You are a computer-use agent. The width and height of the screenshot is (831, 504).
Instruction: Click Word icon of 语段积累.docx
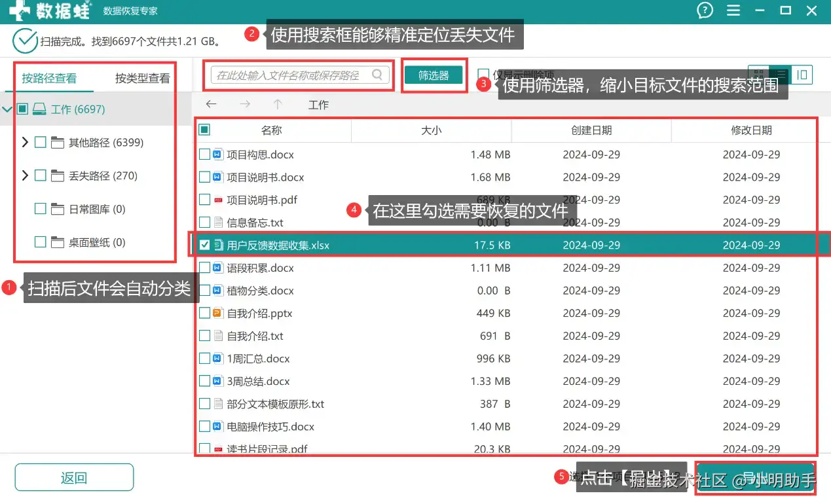(219, 268)
